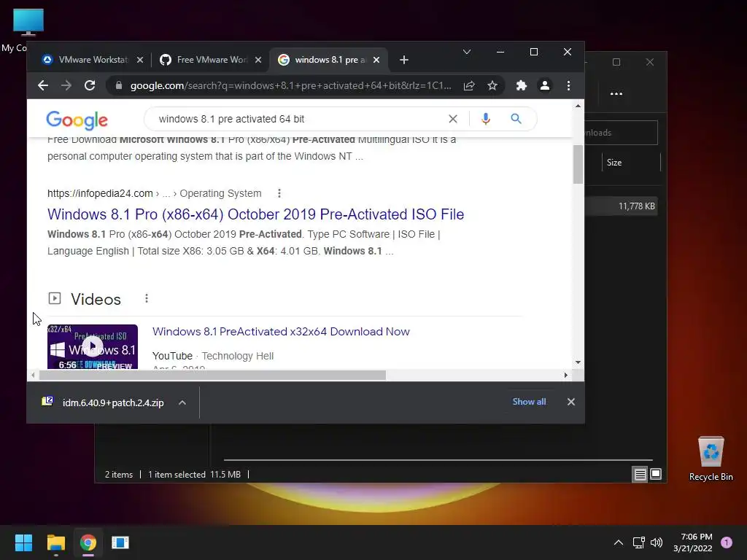Screen dimensions: 747x560
Task: Click the Size column header in File Explorer
Action: coord(631,163)
